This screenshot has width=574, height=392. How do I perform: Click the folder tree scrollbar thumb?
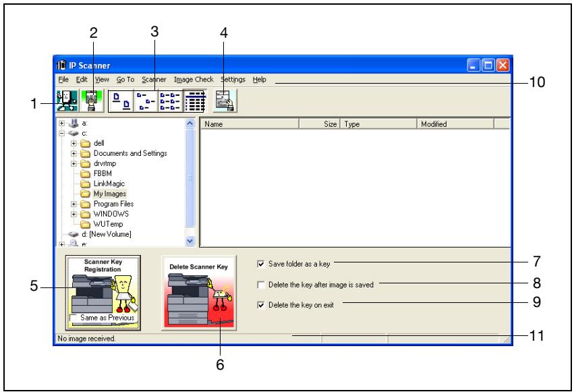[x=190, y=178]
